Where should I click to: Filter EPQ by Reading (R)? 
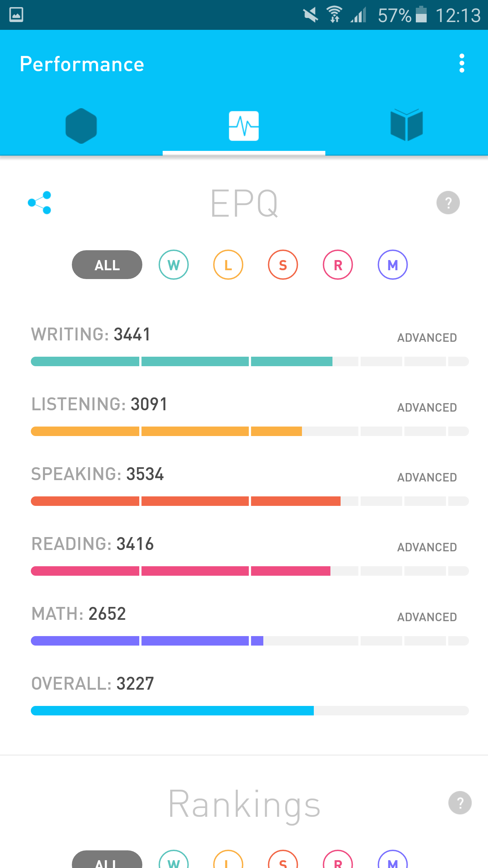pos(338,265)
